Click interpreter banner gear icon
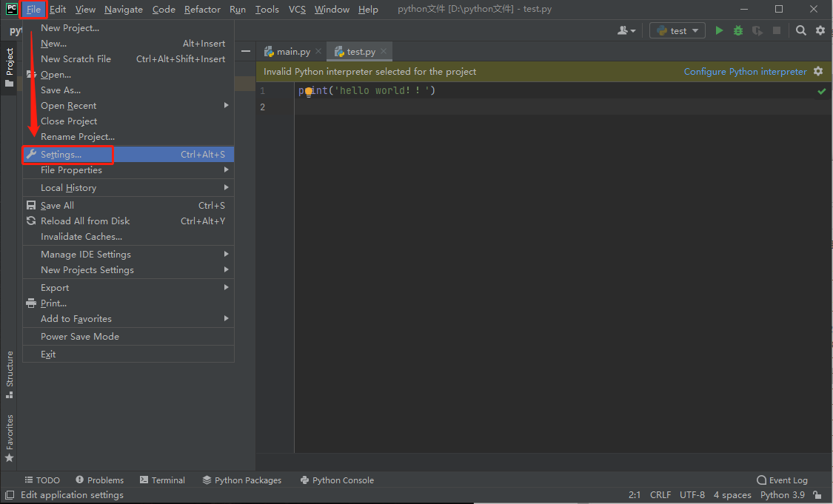 click(x=818, y=71)
